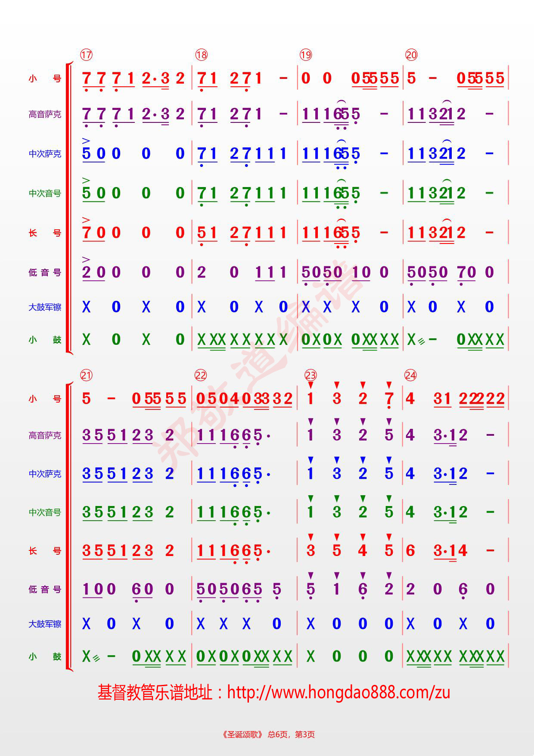
Task: Select the 中次萨克 label in the top system
Action: tap(45, 154)
